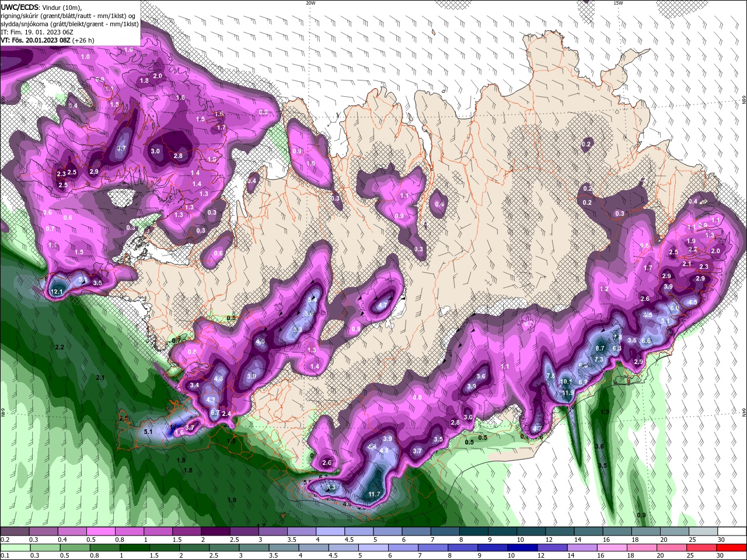Click the 15W longitude label
The height and width of the screenshot is (560, 747).
pyautogui.click(x=617, y=3)
